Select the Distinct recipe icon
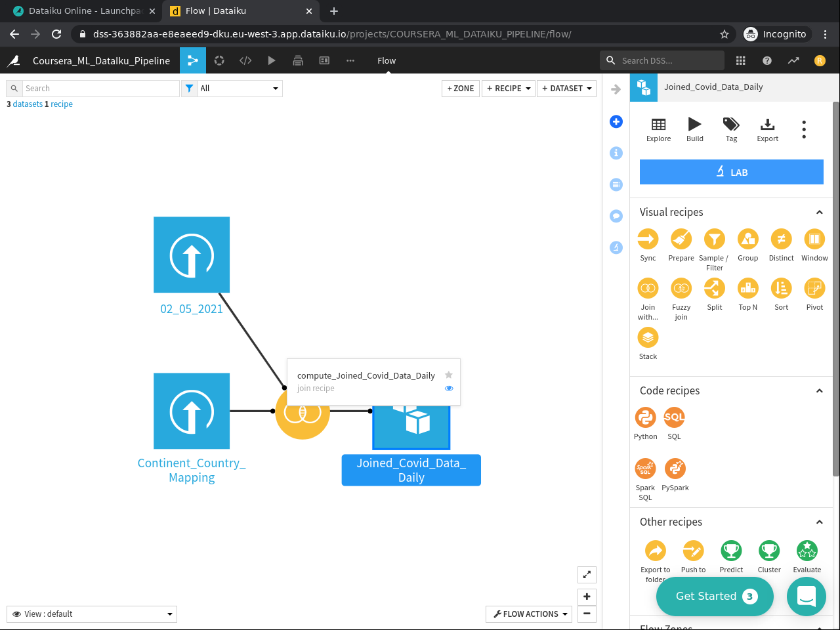This screenshot has width=840, height=630. (x=782, y=239)
